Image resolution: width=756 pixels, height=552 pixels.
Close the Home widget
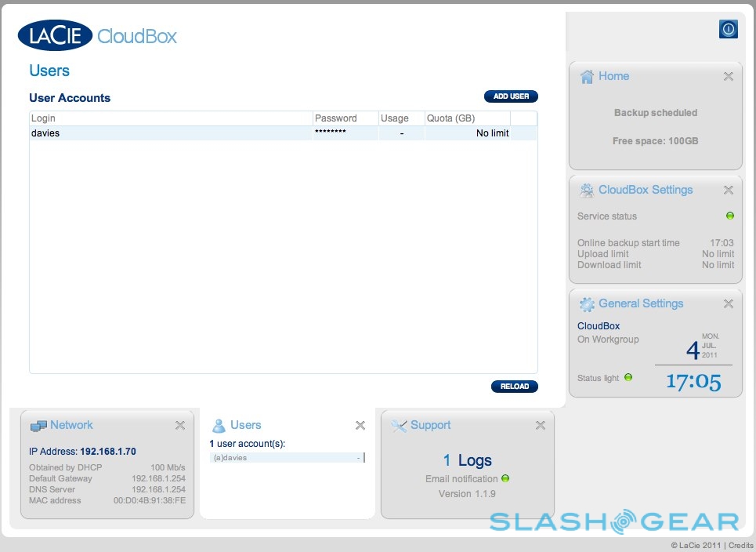point(728,77)
